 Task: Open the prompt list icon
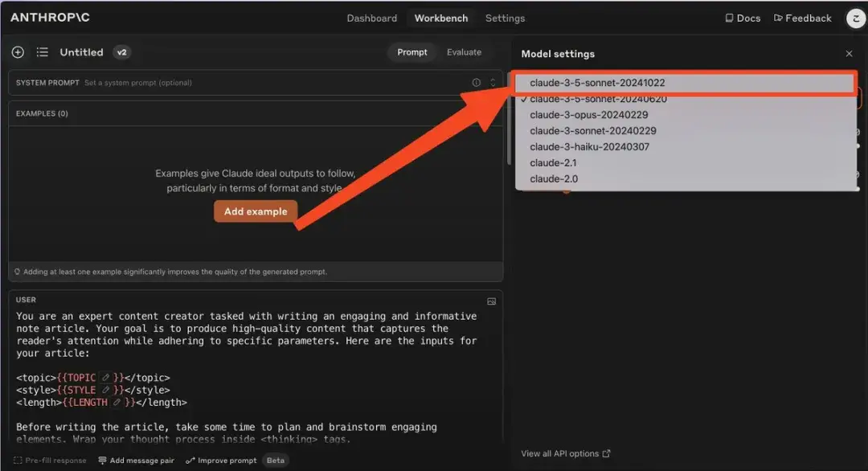coord(43,52)
